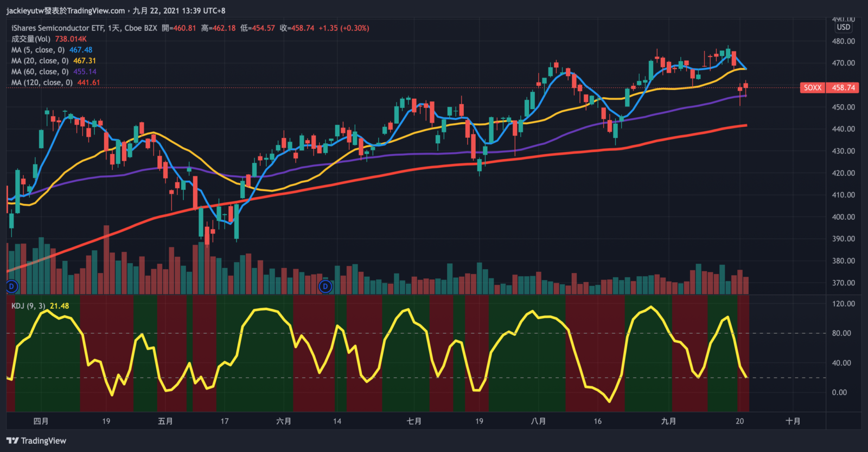Select the MA (5, close, 0) legend
This screenshot has height=452, width=868.
tap(38, 50)
